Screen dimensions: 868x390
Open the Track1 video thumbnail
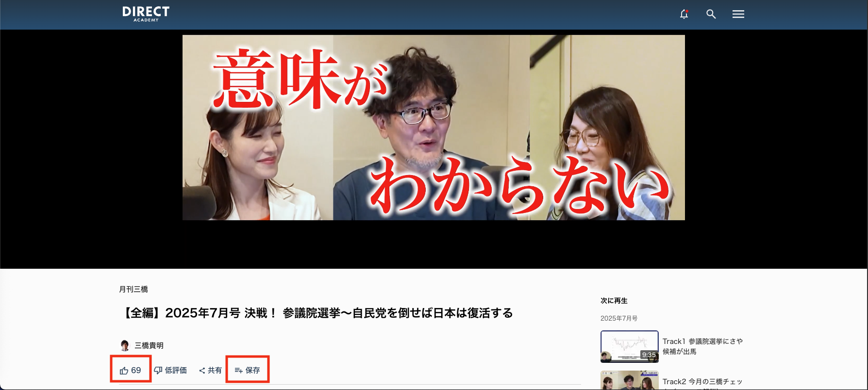tap(630, 346)
